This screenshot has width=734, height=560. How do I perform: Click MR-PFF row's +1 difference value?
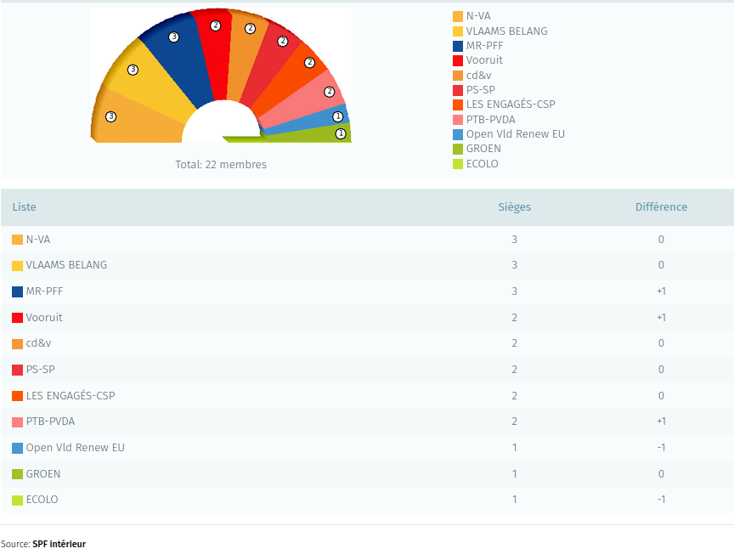click(x=661, y=291)
